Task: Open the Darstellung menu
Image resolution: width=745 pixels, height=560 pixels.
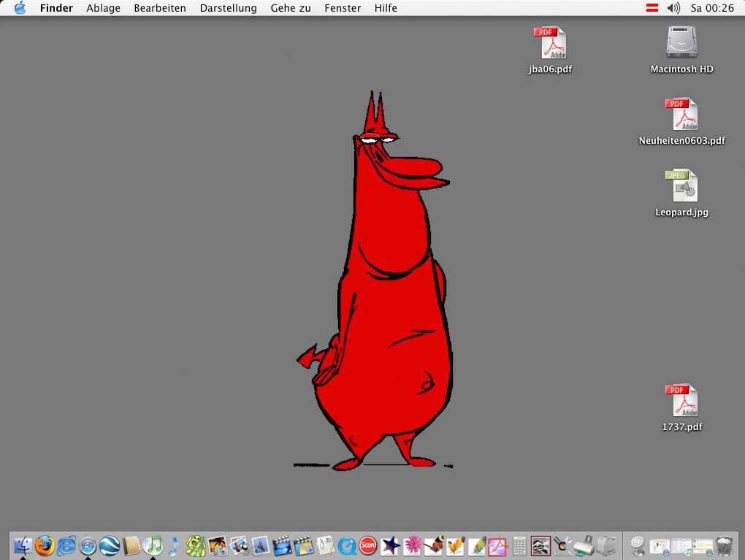Action: (228, 8)
